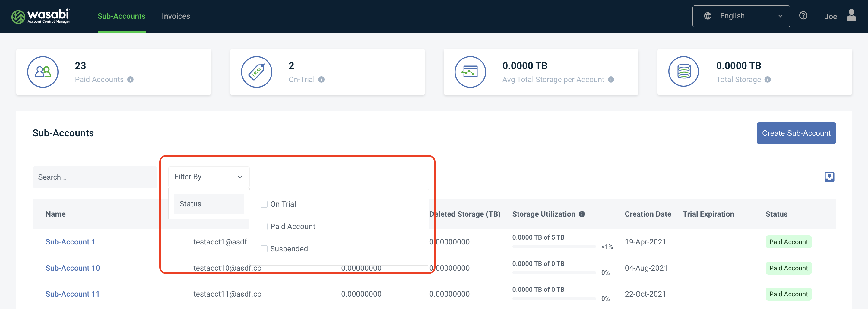Viewport: 868px width, 309px height.
Task: Click info icon beside Avg Total Storage per Account
Action: [611, 80]
